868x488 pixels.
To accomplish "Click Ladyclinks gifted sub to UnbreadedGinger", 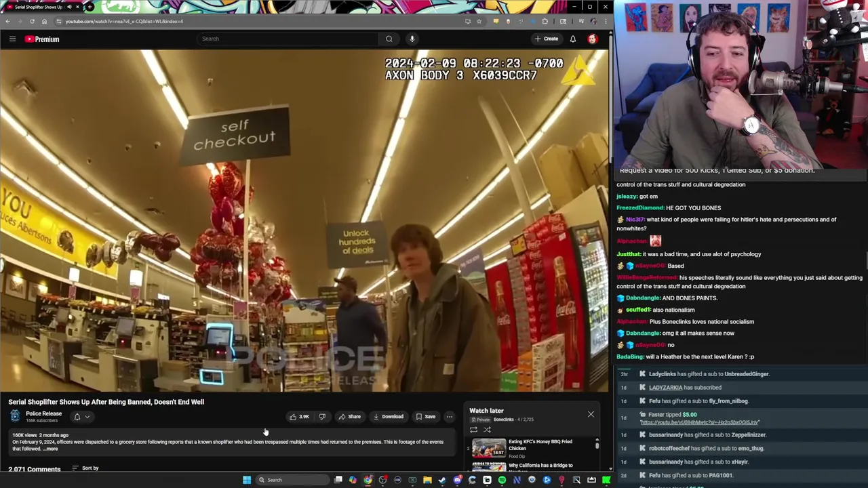I will pos(709,374).
